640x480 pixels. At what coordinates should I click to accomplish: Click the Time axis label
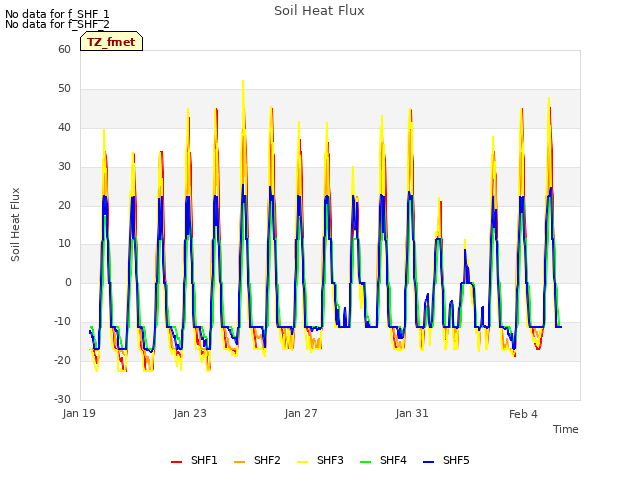(565, 429)
